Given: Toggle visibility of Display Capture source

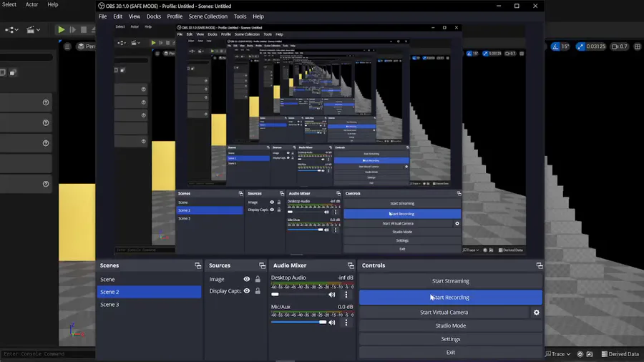Looking at the screenshot, I should pyautogui.click(x=246, y=290).
